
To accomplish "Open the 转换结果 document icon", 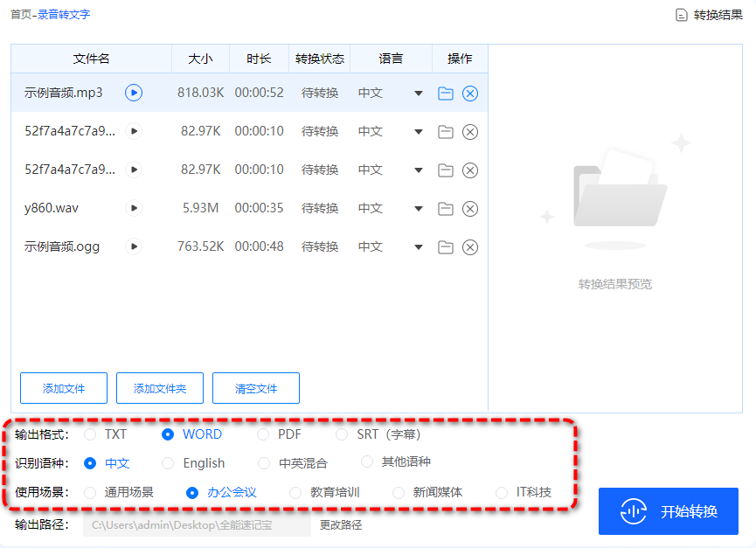I will (x=681, y=15).
